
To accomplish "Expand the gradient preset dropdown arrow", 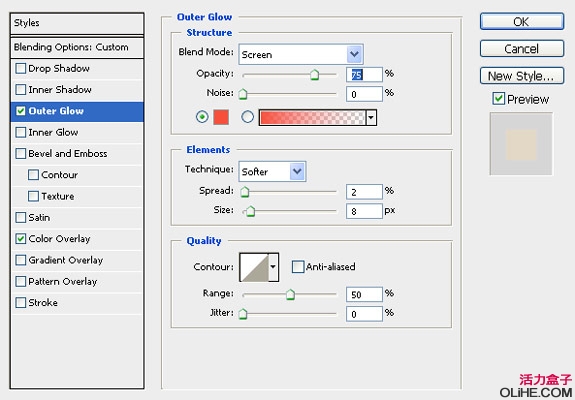I will pos(371,117).
